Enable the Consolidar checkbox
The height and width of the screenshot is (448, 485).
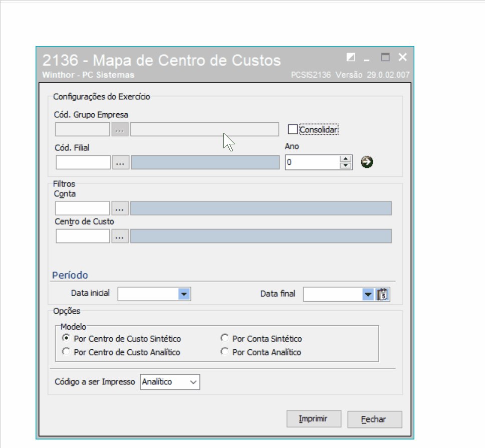click(293, 129)
